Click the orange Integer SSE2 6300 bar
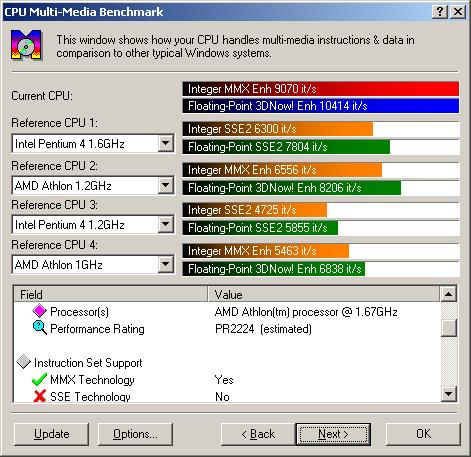The image size is (471, 457). click(278, 129)
